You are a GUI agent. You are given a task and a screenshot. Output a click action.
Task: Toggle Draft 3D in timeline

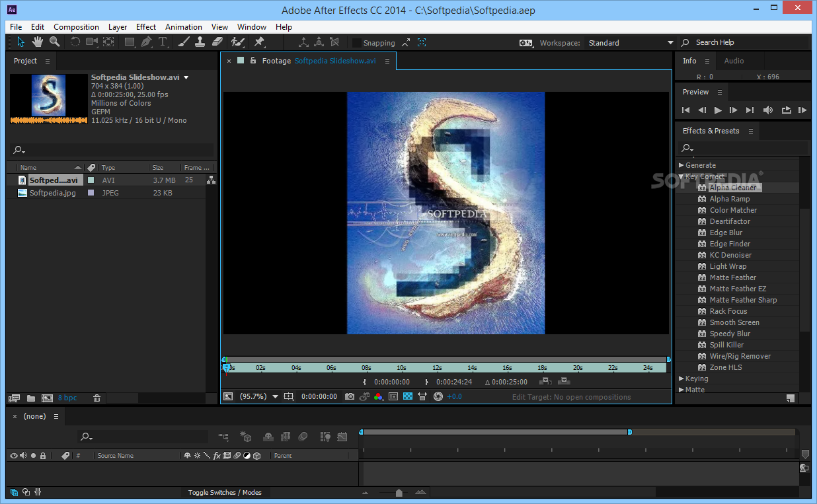[246, 437]
